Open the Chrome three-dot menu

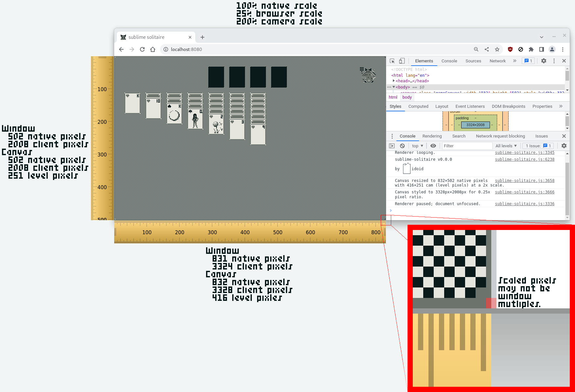(563, 49)
